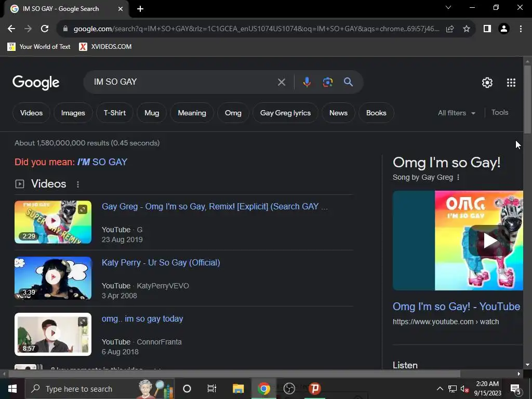This screenshot has height=399, width=532.
Task: Click the Chrome taskbar icon
Action: coord(263,389)
